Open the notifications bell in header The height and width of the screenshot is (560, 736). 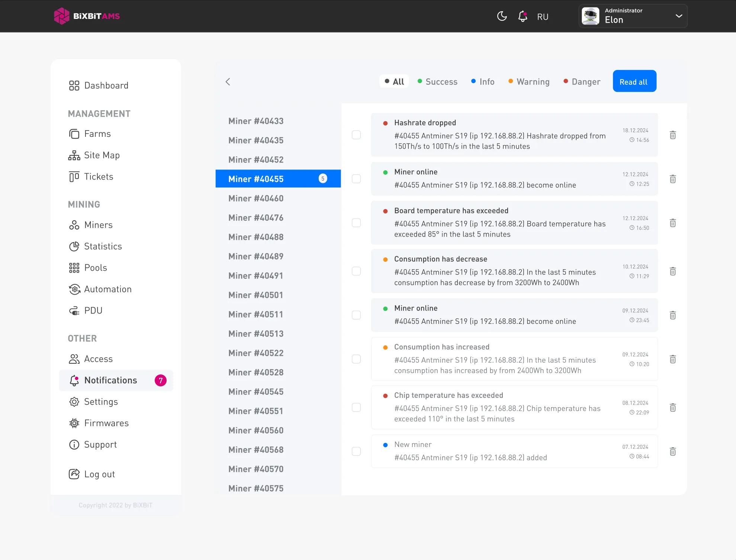pos(523,16)
